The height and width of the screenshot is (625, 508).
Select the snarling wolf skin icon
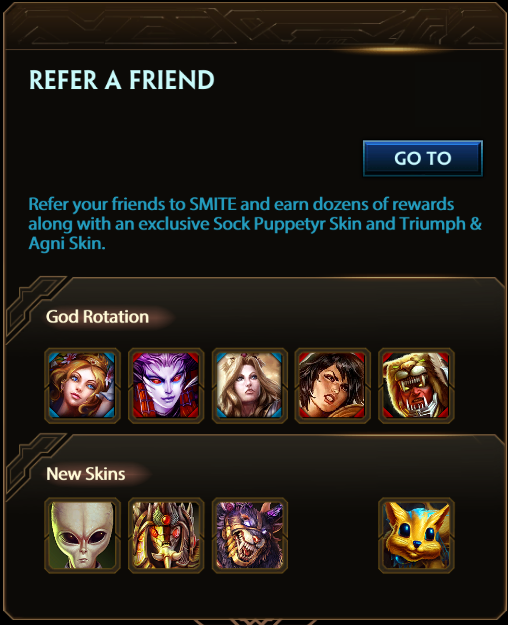tap(250, 535)
